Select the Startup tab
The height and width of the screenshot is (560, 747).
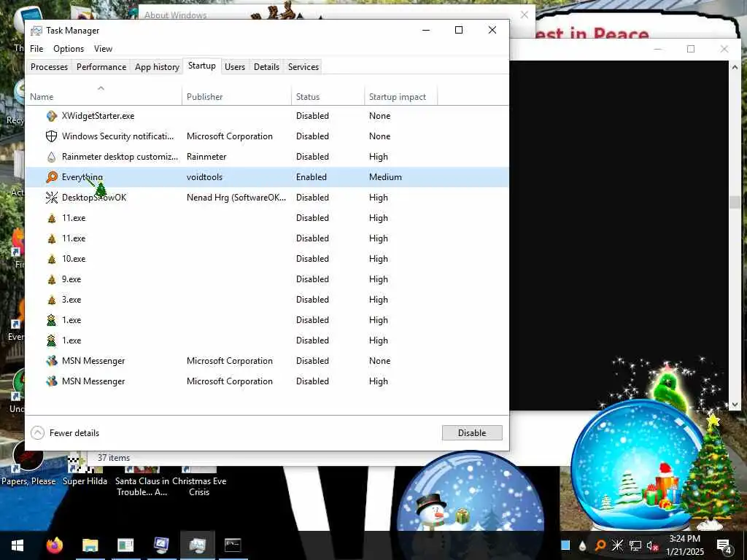point(201,66)
